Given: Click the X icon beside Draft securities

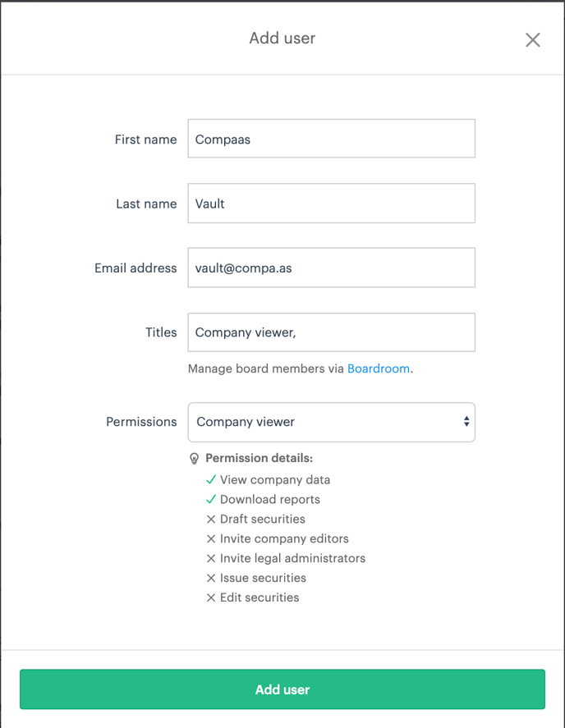Looking at the screenshot, I should [x=211, y=519].
